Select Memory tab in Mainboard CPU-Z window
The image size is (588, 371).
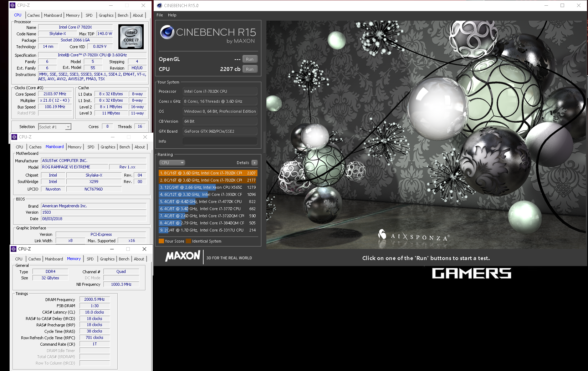pyautogui.click(x=75, y=147)
